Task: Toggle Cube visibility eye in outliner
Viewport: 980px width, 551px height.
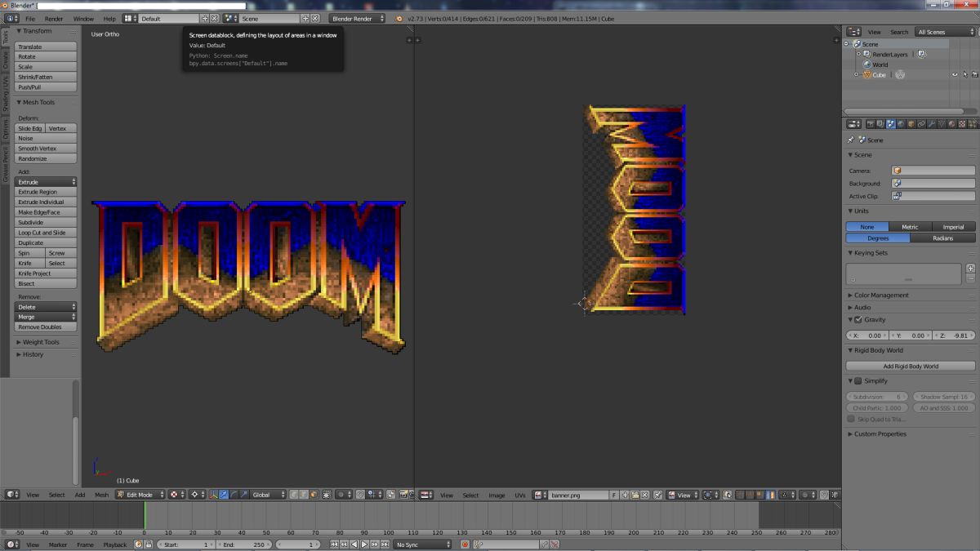Action: [x=954, y=74]
